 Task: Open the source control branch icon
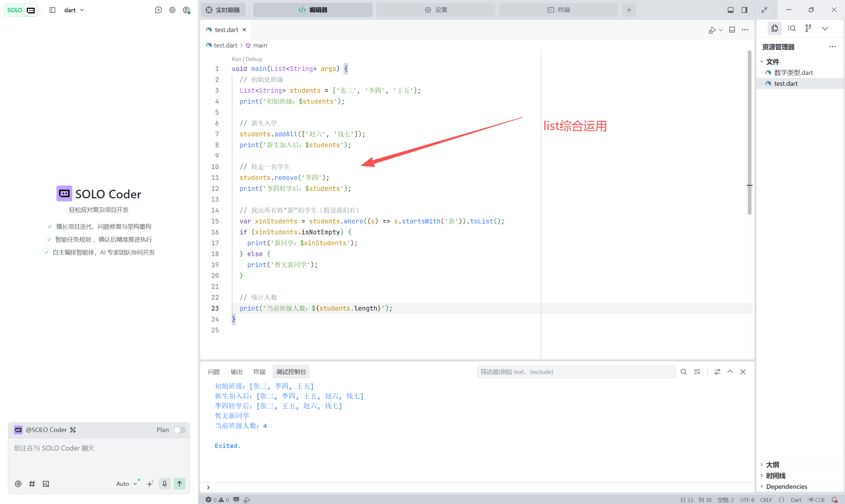pyautogui.click(x=808, y=28)
